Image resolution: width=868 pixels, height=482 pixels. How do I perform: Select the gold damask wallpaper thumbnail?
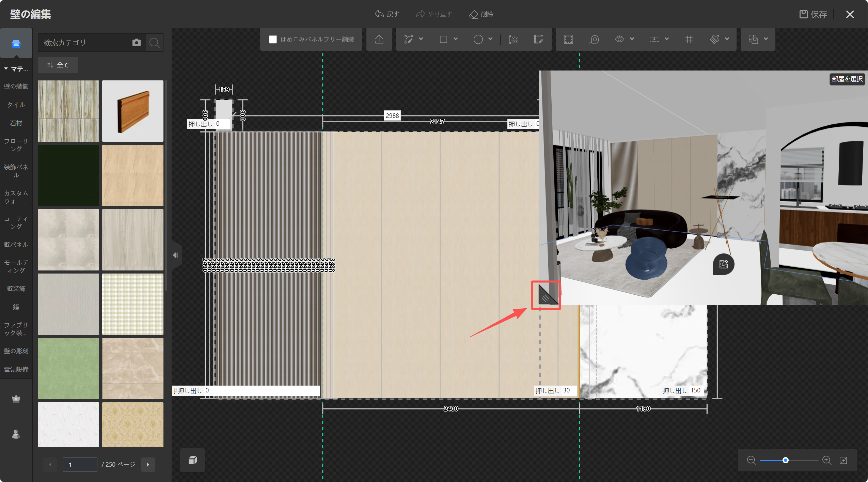tap(133, 425)
